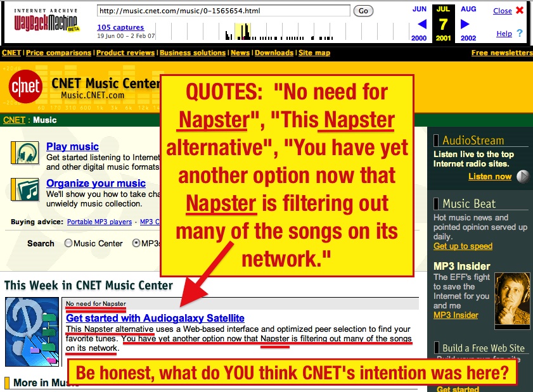
Task: Click the Wayback Machine logo
Action: pyautogui.click(x=46, y=21)
